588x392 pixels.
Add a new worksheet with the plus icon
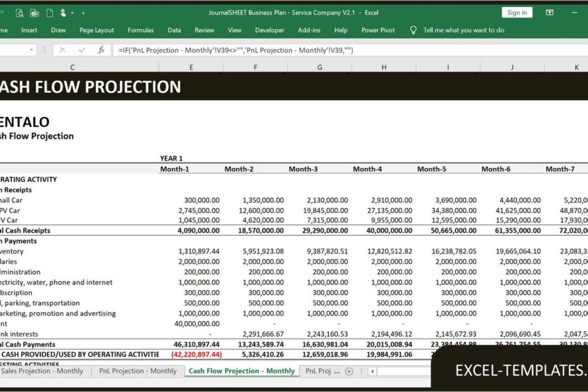pos(350,372)
